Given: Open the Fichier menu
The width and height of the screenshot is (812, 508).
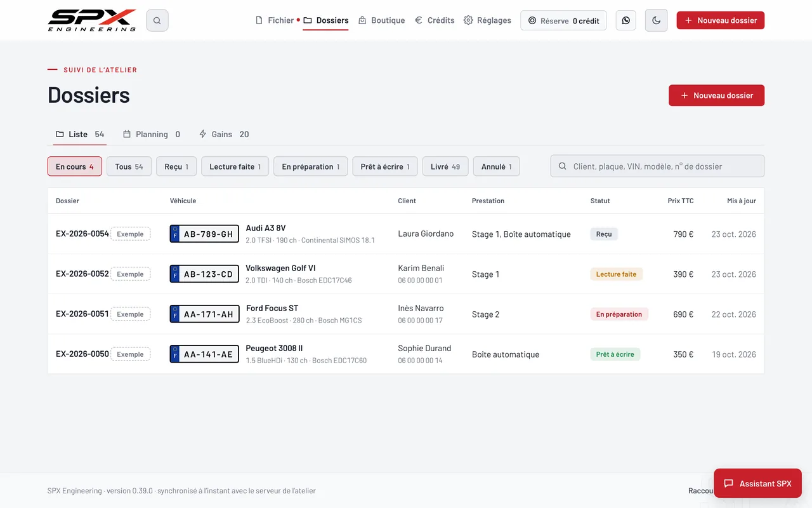Looking at the screenshot, I should click(x=275, y=20).
